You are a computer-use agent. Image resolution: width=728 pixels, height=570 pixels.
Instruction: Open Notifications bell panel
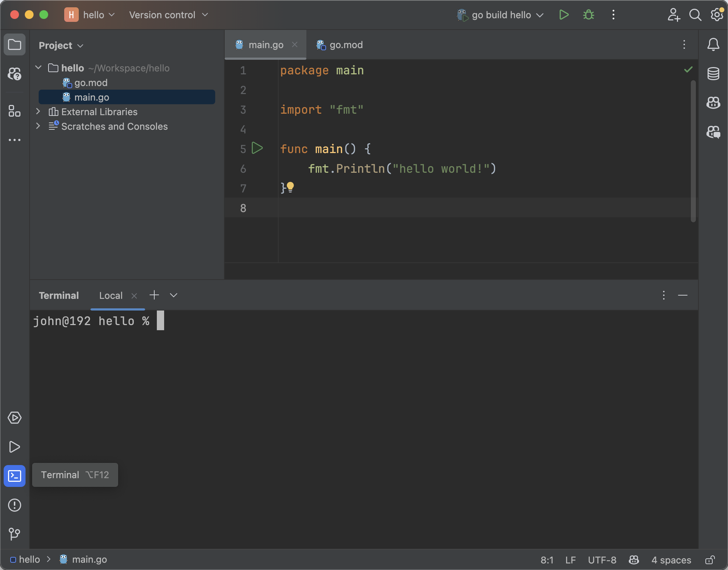(713, 45)
